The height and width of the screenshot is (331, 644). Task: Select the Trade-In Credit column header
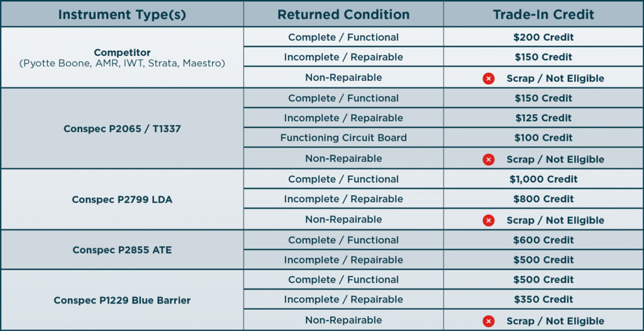pyautogui.click(x=543, y=14)
